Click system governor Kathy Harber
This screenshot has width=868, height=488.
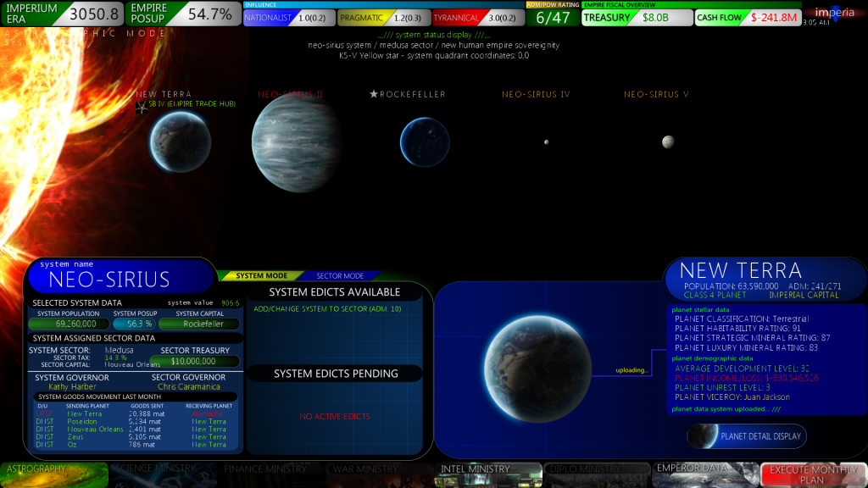tap(72, 386)
